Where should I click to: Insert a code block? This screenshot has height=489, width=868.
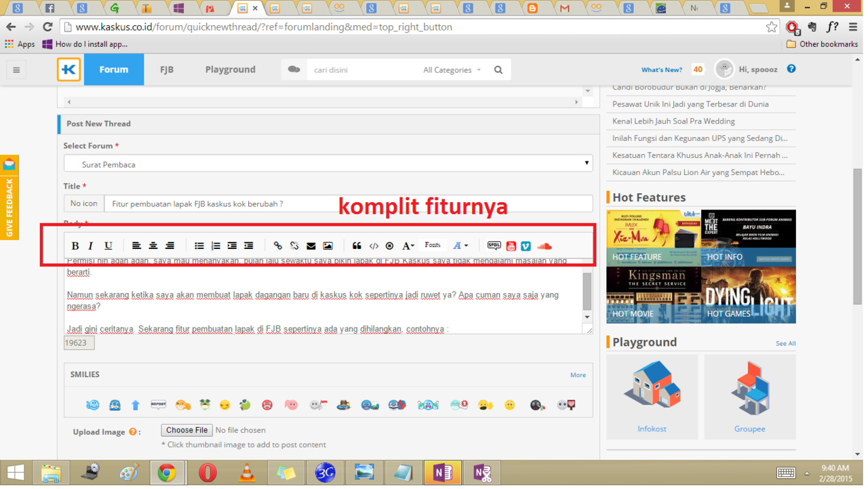pyautogui.click(x=374, y=246)
